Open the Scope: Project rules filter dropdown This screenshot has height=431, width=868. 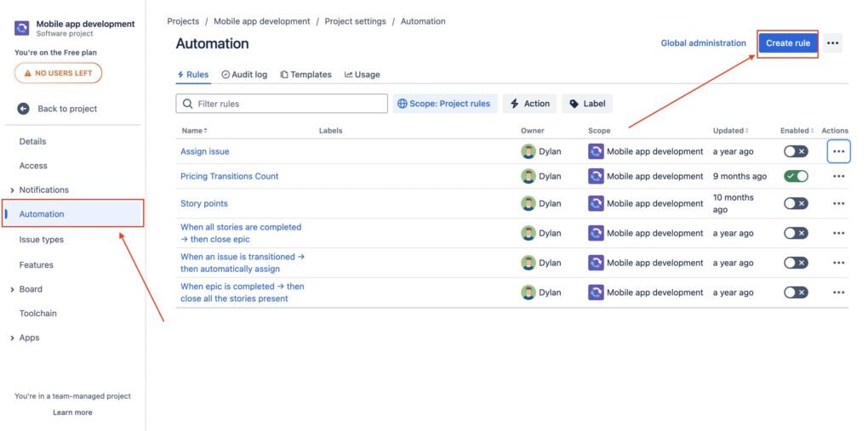pos(444,104)
